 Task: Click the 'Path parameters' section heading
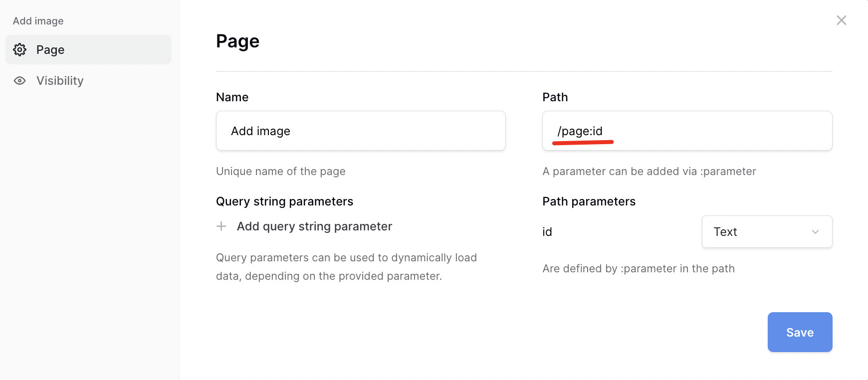(x=589, y=201)
